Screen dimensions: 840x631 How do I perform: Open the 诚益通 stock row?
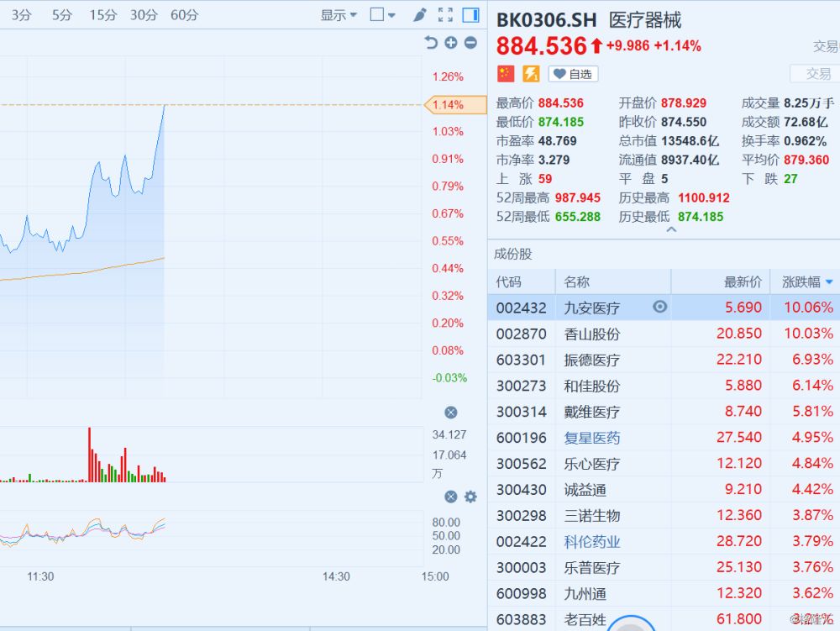pyautogui.click(x=664, y=489)
